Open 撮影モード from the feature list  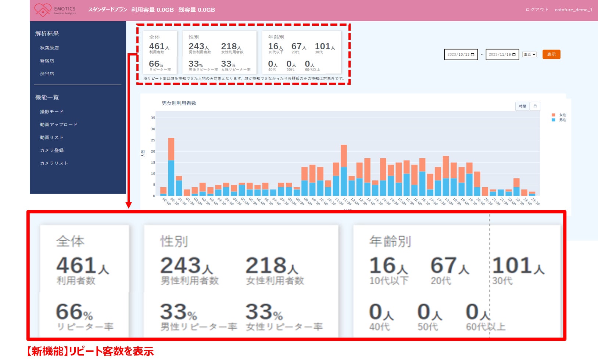coord(52,112)
